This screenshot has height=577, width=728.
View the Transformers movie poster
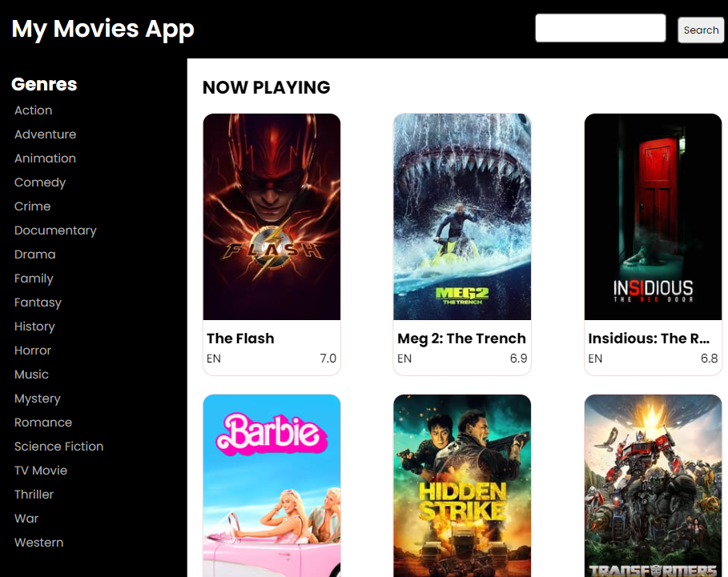(x=653, y=485)
